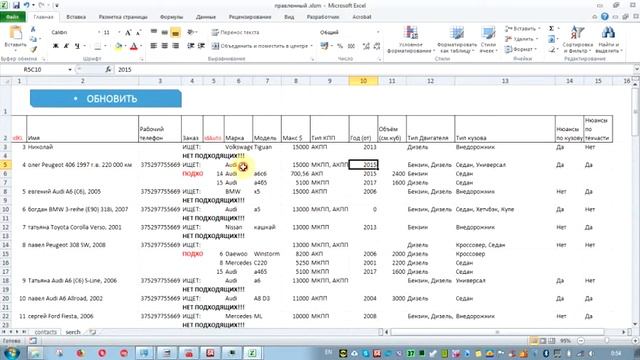Screen dimensions: 640x360
Task: Click the zoom slider at 95%
Action: [x=607, y=340]
